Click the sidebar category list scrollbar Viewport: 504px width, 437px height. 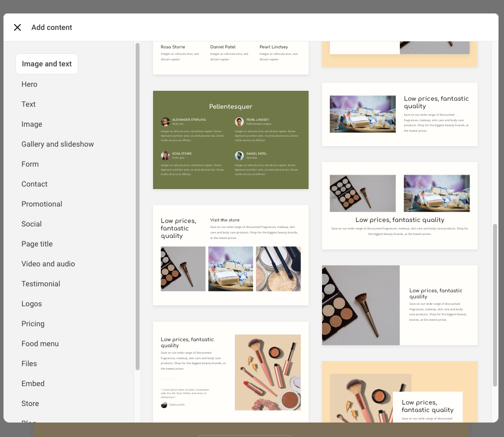tap(138, 207)
